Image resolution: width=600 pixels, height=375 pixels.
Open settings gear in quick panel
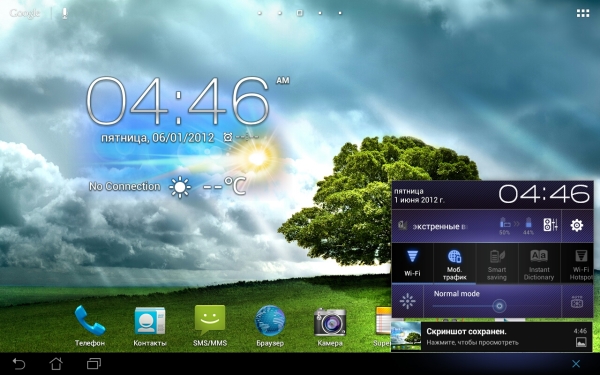[577, 225]
